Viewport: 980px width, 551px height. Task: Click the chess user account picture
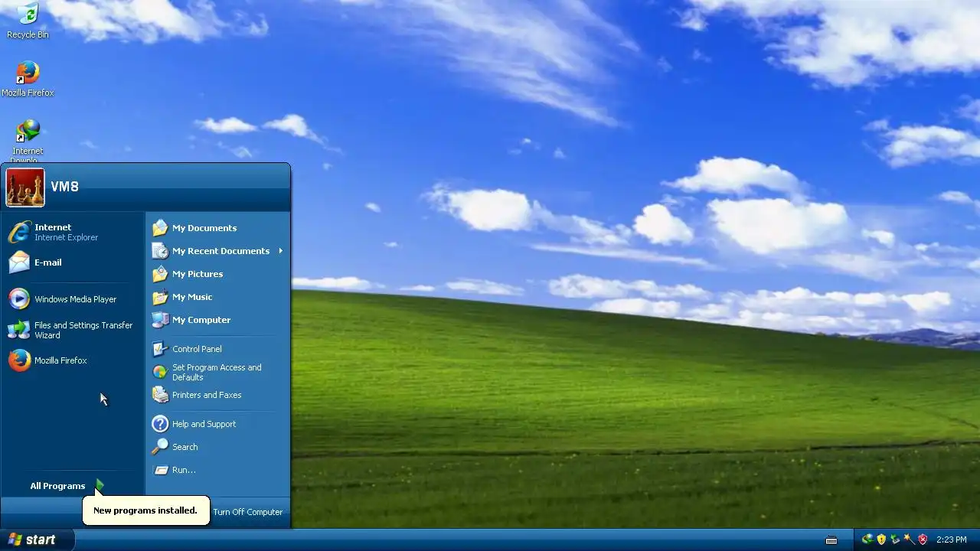click(x=25, y=187)
